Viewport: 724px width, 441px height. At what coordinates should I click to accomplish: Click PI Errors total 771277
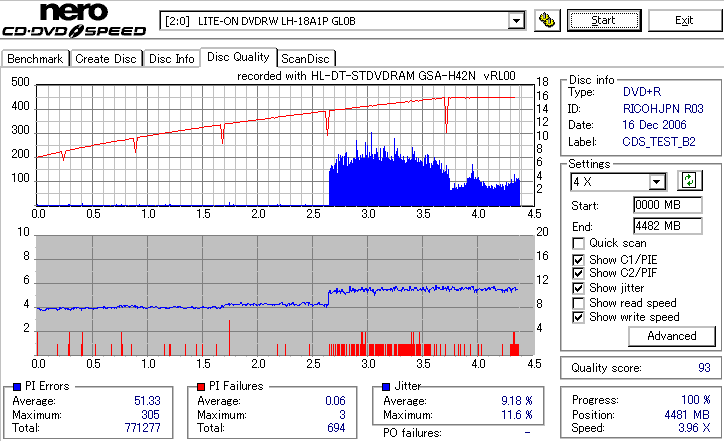[142, 428]
